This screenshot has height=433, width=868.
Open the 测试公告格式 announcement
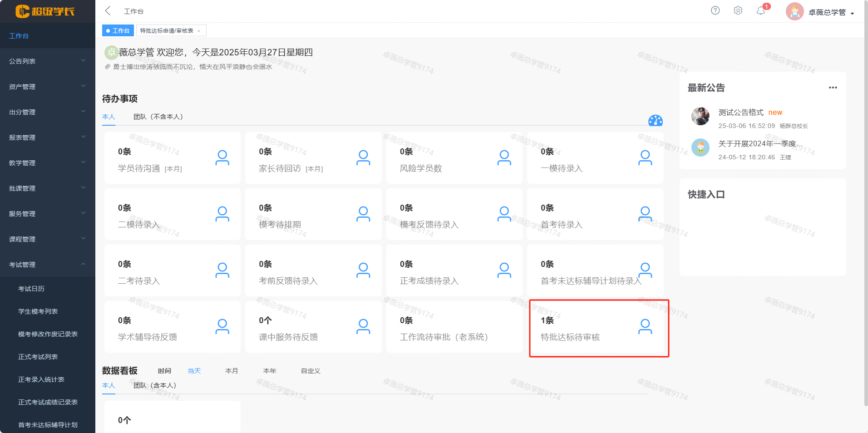(741, 113)
